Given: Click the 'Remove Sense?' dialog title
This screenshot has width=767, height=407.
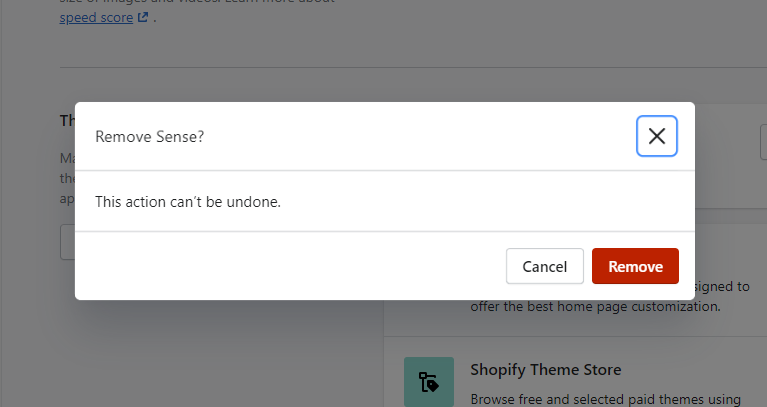Looking at the screenshot, I should (x=149, y=136).
